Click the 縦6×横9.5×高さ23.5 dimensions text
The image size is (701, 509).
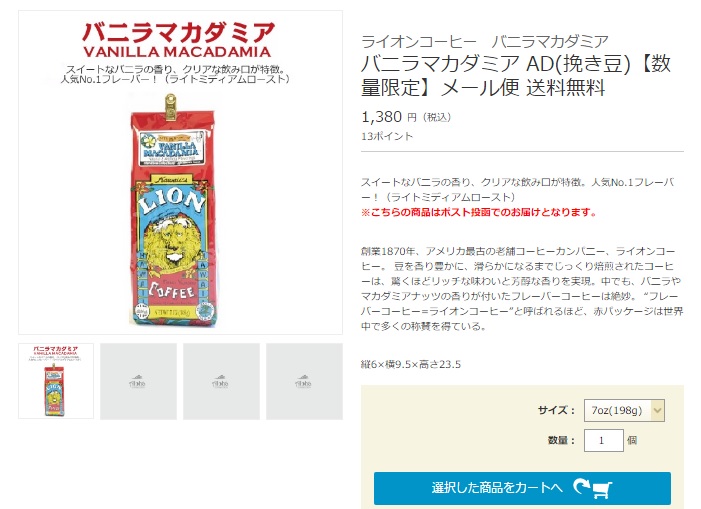(410, 364)
